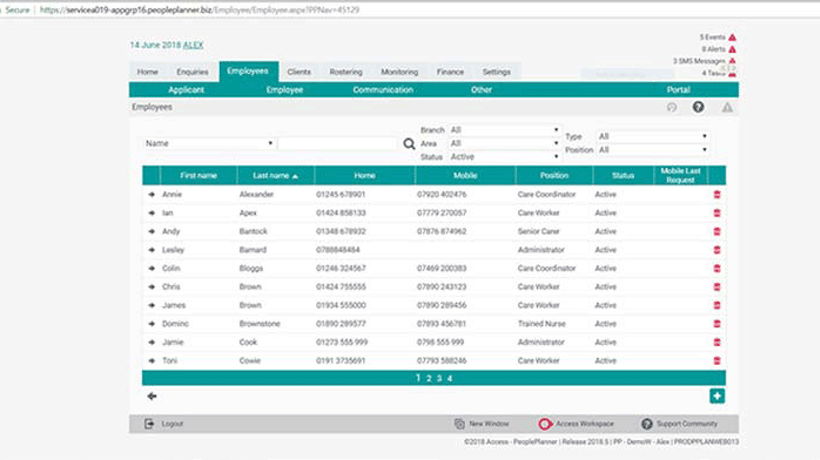Click the warning triangle icon in Employees header
Image resolution: width=820 pixels, height=460 pixels.
click(x=727, y=108)
